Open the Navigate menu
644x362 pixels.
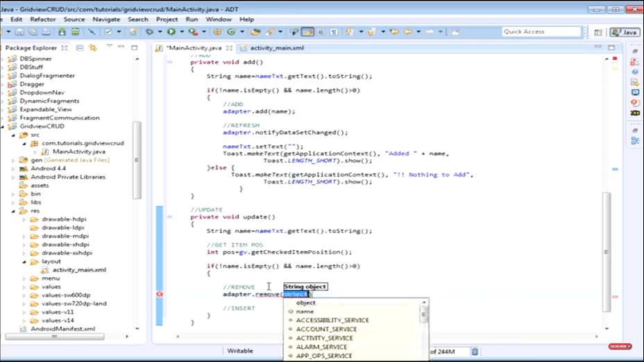(x=106, y=19)
